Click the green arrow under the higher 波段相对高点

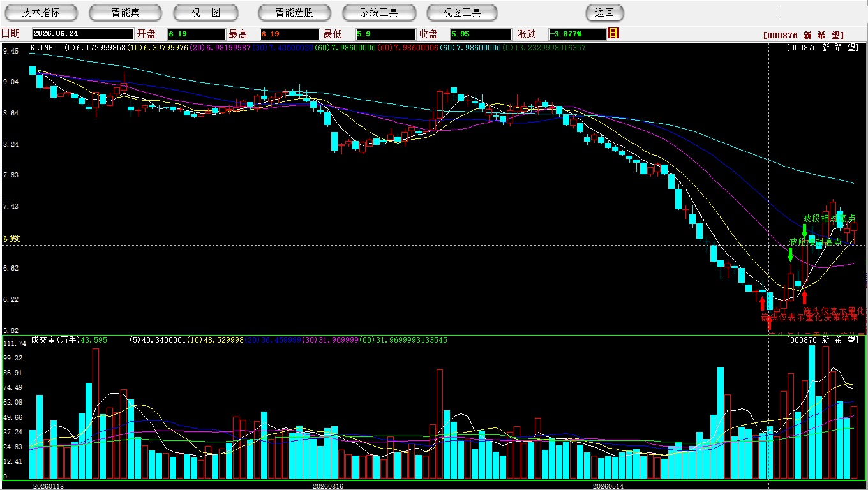tap(804, 230)
